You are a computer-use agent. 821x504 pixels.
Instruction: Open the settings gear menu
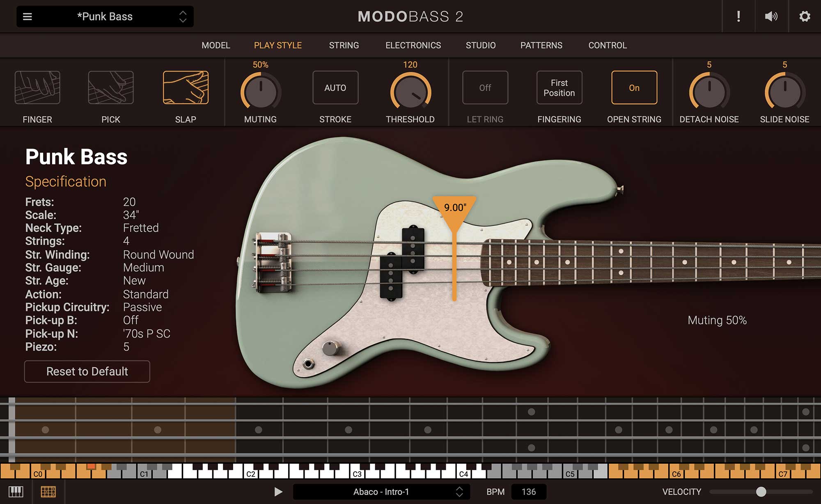click(805, 16)
